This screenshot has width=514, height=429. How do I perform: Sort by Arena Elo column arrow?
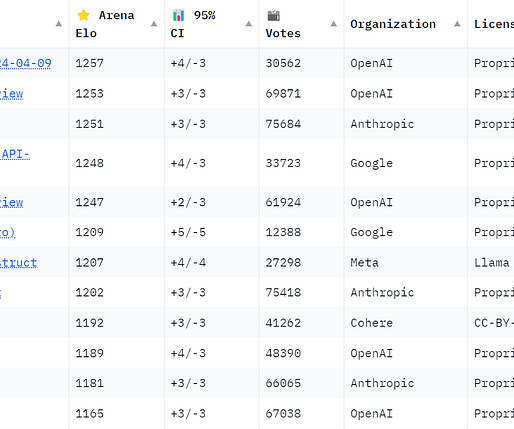point(154,24)
